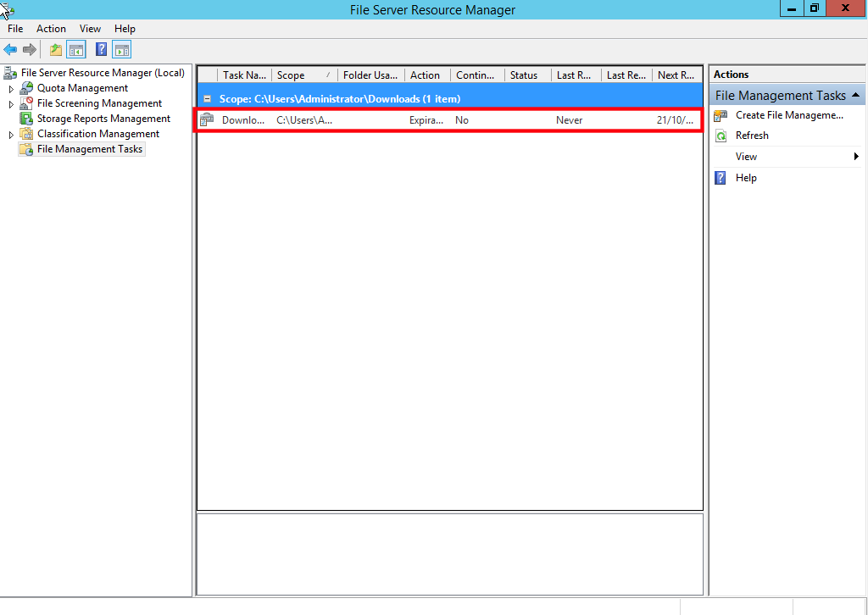868x615 pixels.
Task: Open the File menu
Action: 15,29
